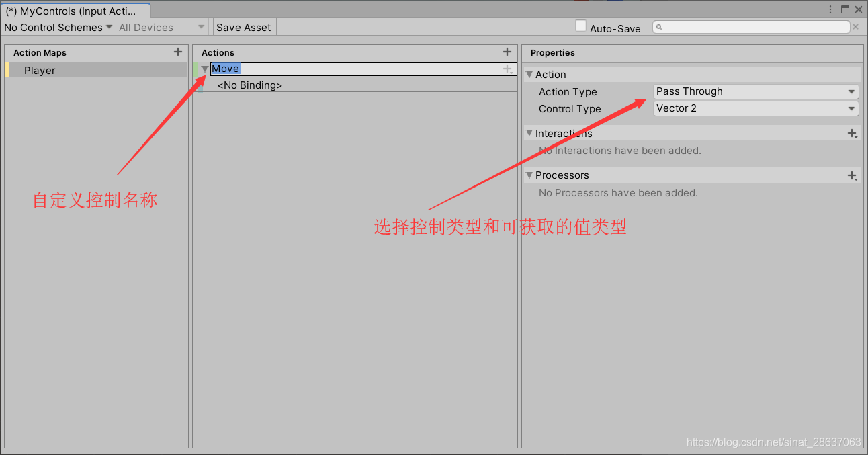Image resolution: width=868 pixels, height=455 pixels.
Task: Clear the search field
Action: [x=855, y=26]
